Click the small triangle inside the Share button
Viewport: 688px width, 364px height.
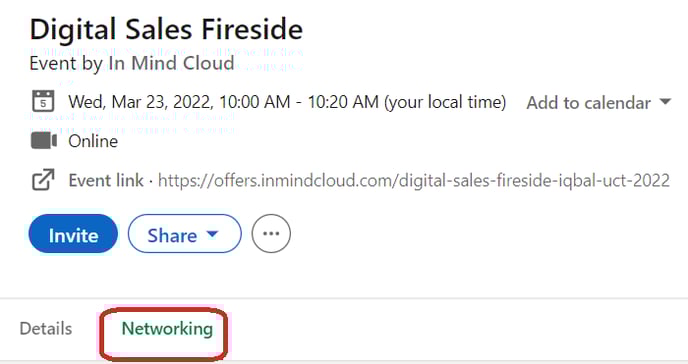click(212, 234)
